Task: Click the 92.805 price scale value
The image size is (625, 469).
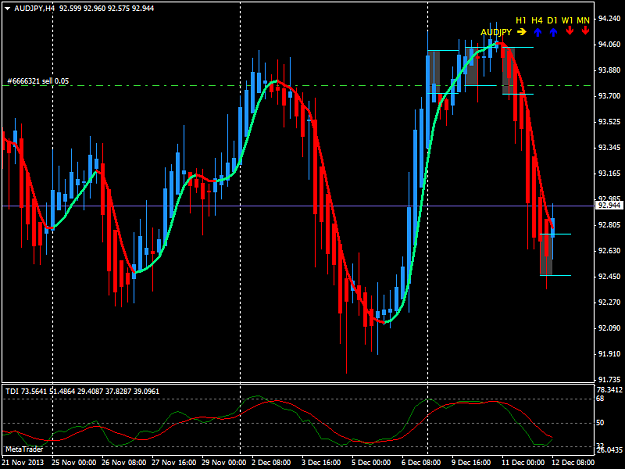Action: pyautogui.click(x=609, y=225)
